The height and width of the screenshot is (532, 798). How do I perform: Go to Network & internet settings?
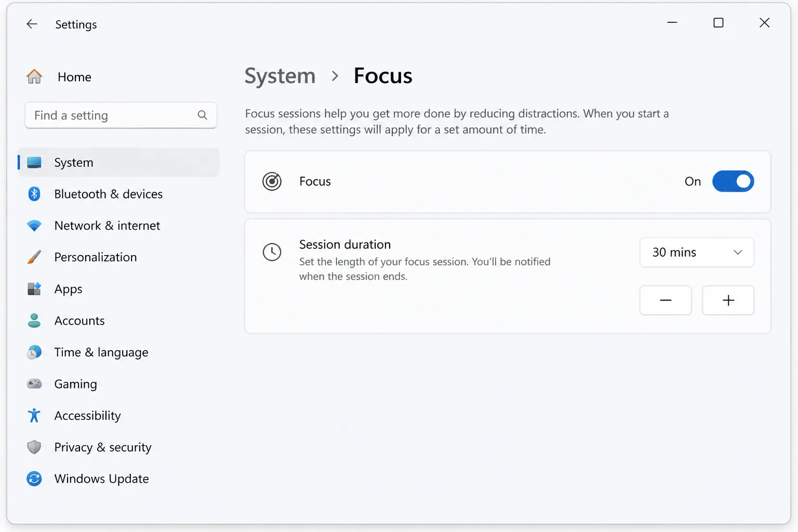point(118,225)
